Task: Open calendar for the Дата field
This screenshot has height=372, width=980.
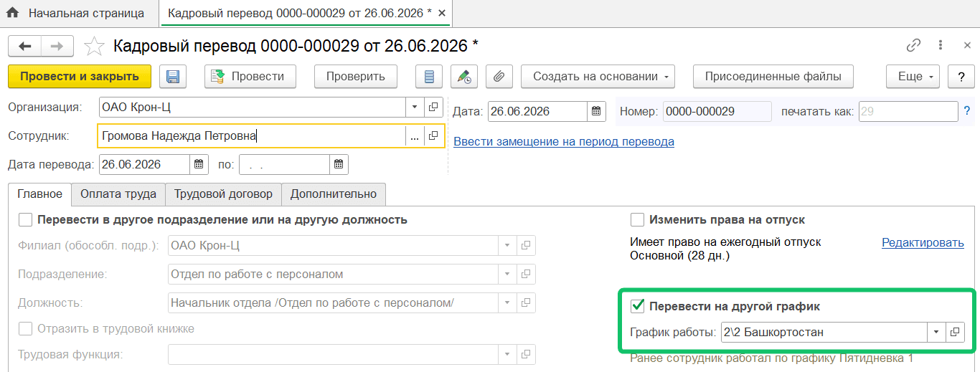Action: pos(595,111)
